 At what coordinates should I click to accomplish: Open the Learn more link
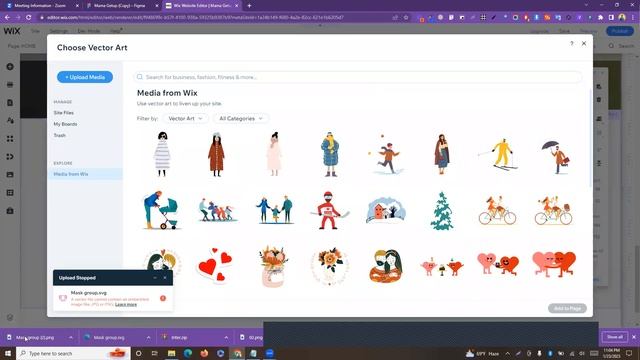126,304
